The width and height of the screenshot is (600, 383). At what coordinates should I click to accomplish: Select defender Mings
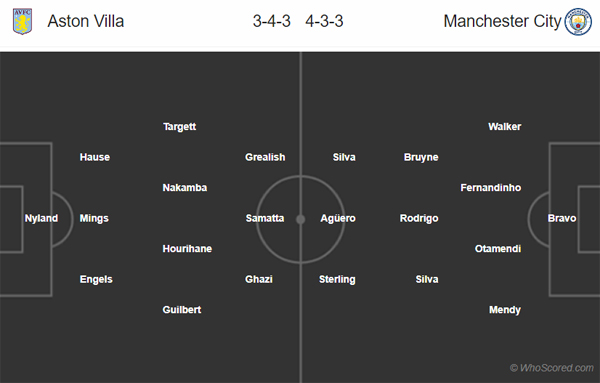coord(94,218)
